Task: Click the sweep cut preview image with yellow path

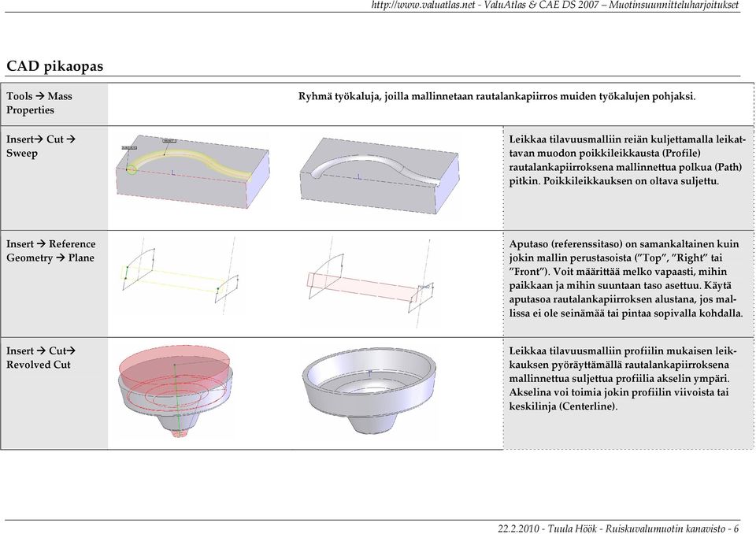Action: [x=192, y=171]
